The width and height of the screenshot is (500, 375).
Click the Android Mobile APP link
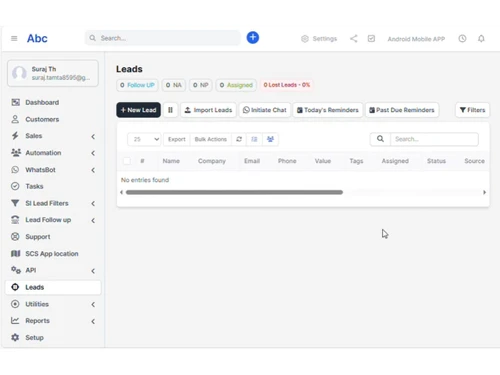(416, 39)
